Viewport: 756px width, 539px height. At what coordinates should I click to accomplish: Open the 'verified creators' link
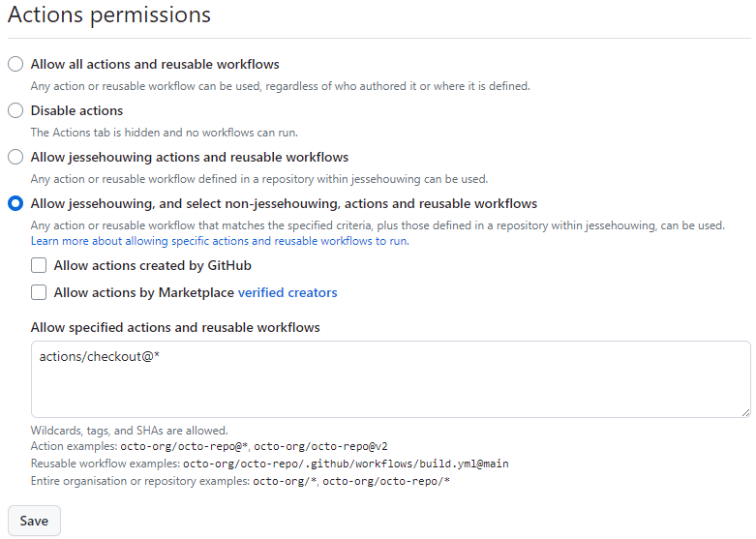[x=287, y=292]
